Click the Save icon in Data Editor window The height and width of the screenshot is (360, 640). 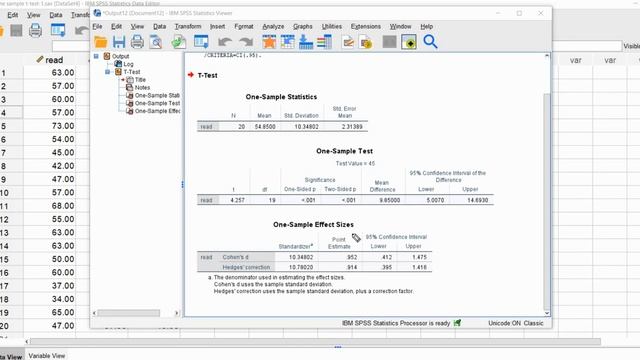coord(16,30)
